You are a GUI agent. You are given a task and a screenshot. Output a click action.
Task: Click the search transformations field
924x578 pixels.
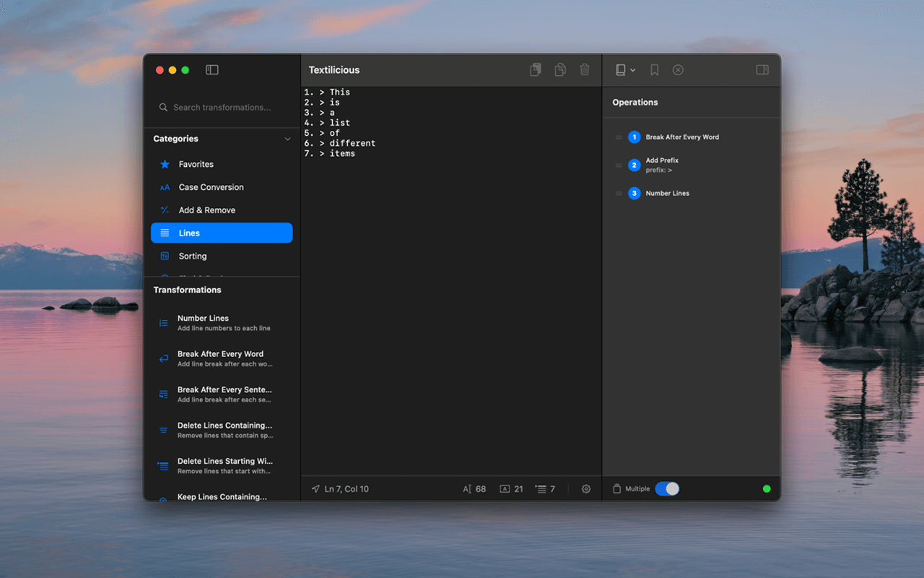click(x=217, y=107)
